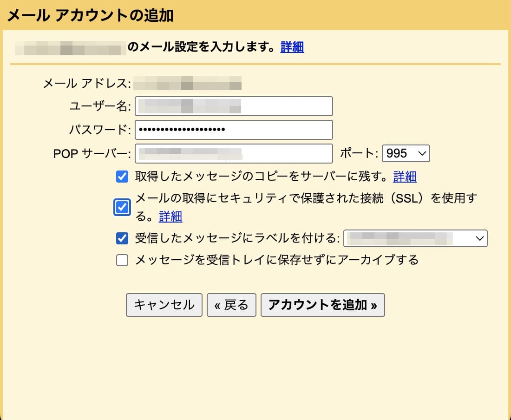Viewport: 511px width, 420px height.
Task: Open the 詳細 link in the header
Action: tap(291, 47)
